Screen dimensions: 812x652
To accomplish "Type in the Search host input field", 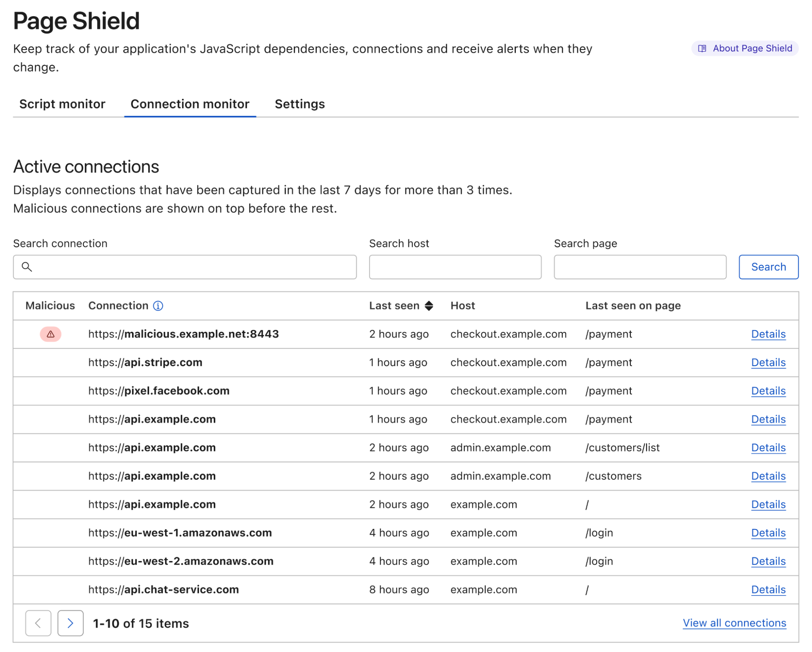I will point(457,266).
